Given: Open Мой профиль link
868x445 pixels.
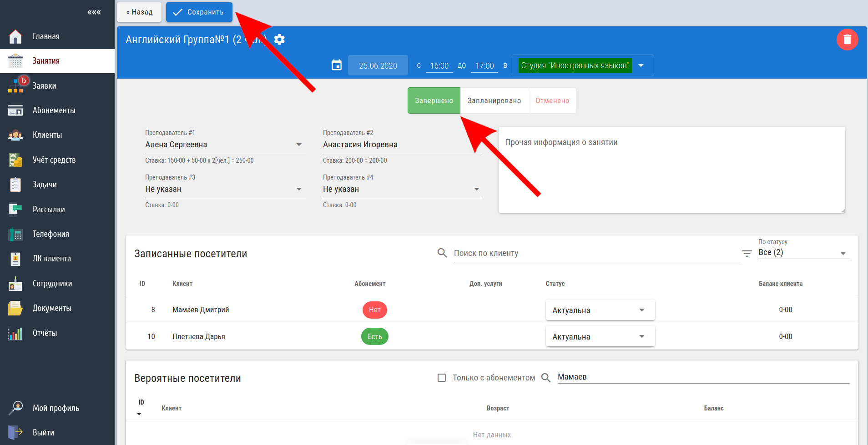Looking at the screenshot, I should tap(56, 408).
